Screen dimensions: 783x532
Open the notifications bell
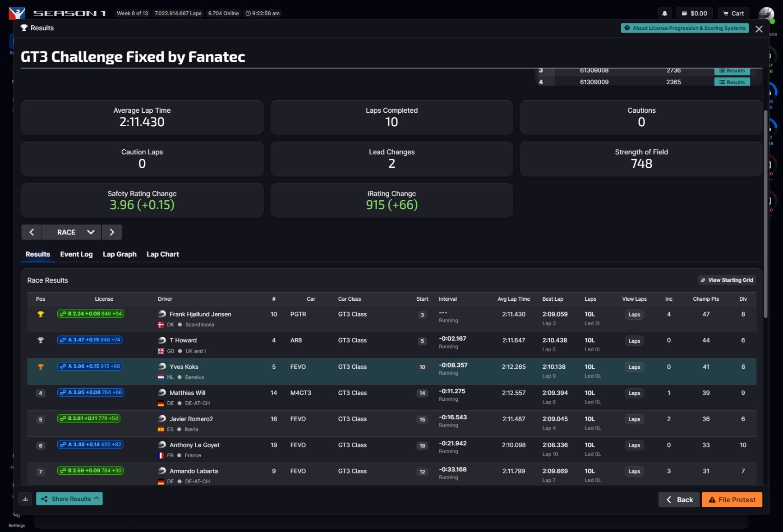tap(664, 14)
